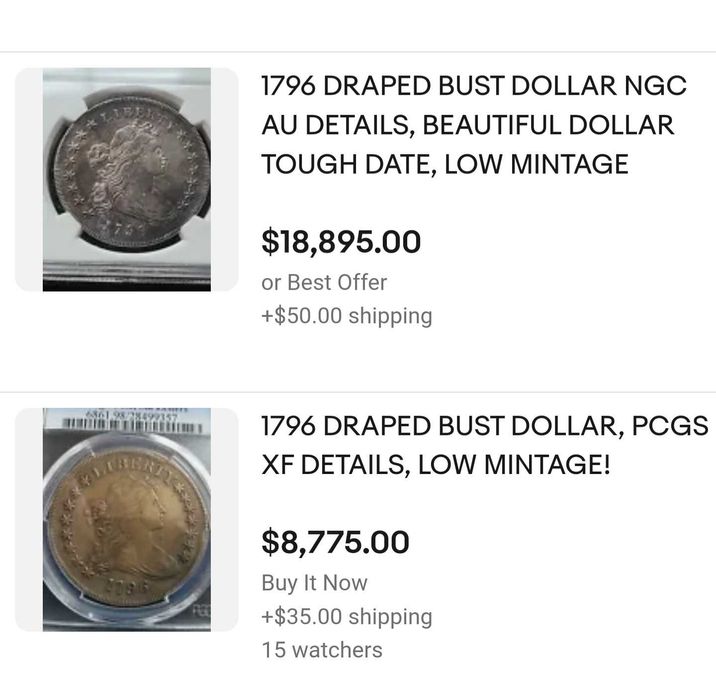Click the +$35.00 shipping text
This screenshot has height=700, width=716.
tap(346, 617)
